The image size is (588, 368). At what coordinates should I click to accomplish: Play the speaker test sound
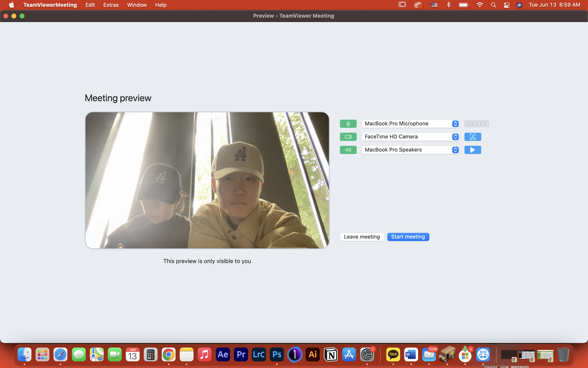click(x=473, y=150)
